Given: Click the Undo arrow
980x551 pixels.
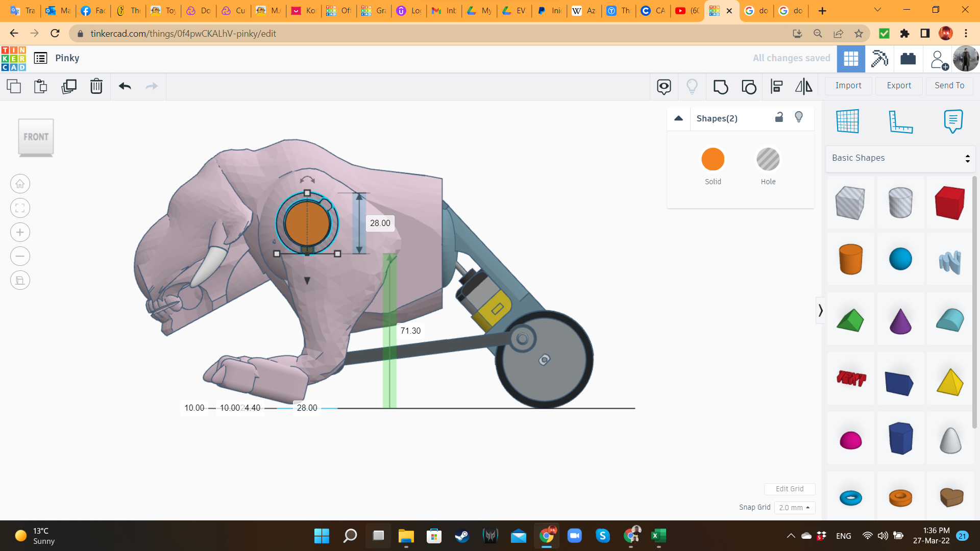Looking at the screenshot, I should pos(125,86).
